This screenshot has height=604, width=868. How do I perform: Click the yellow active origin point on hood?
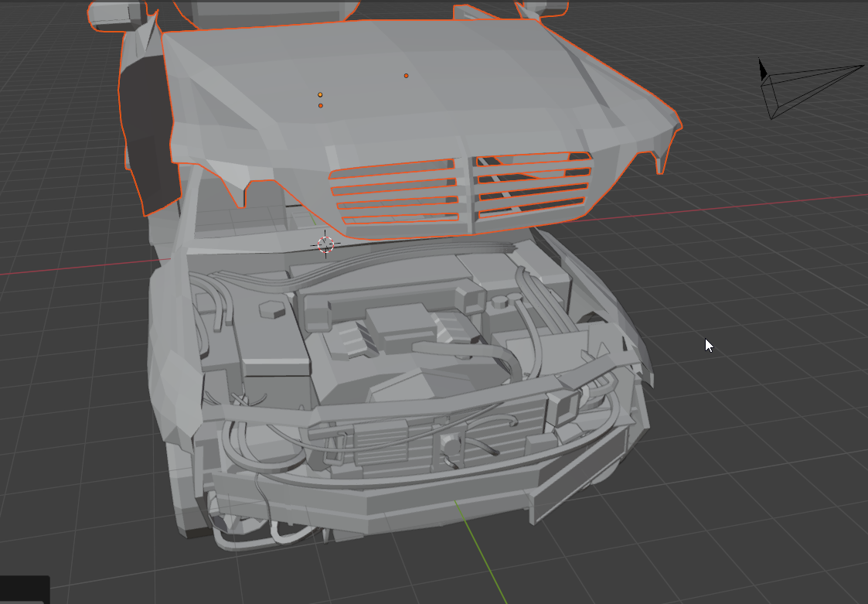coord(320,95)
